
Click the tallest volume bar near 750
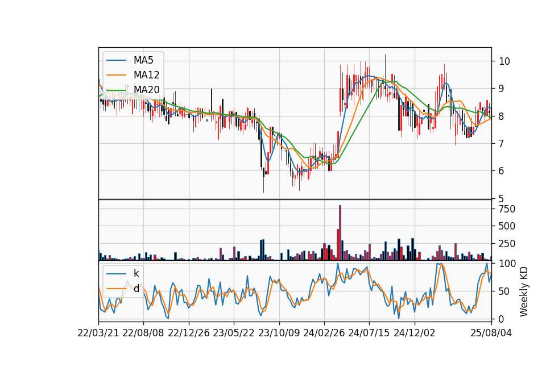click(340, 233)
